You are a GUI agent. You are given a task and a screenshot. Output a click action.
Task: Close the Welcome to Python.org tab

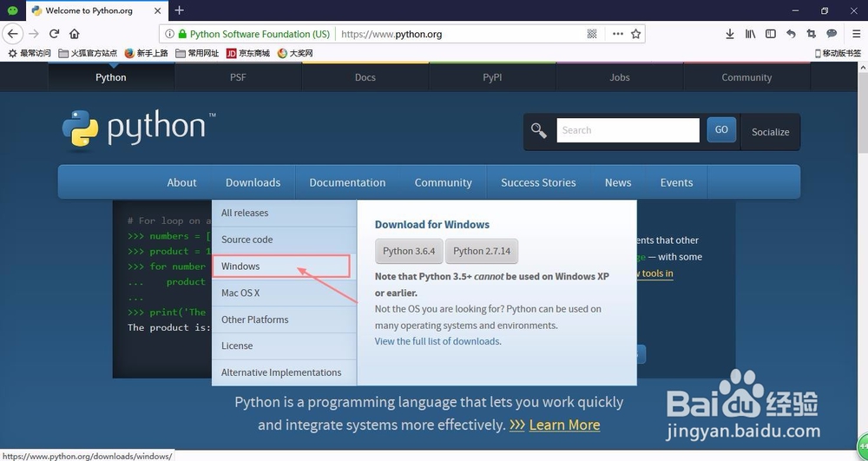coord(158,10)
